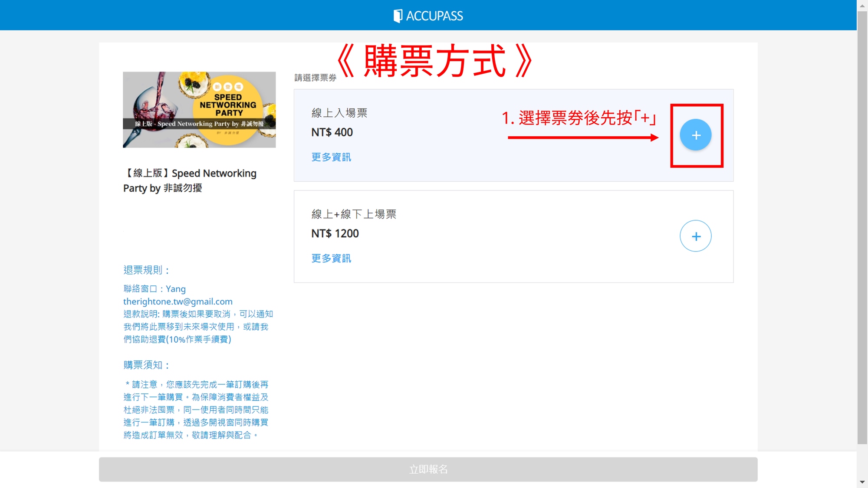
Task: Select the 線上+線下上場票 ticket name
Action: click(354, 214)
